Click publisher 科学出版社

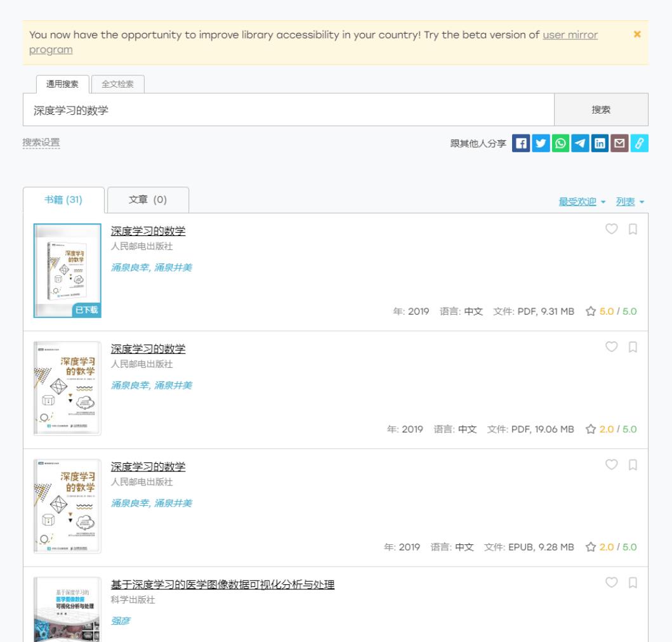click(133, 599)
